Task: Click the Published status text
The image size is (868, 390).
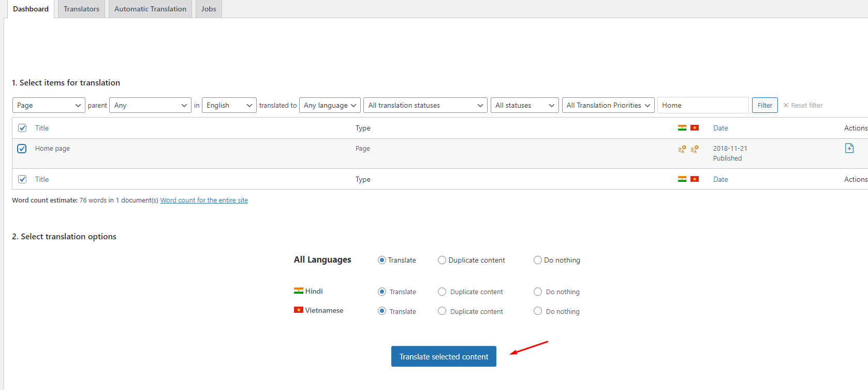Action: pyautogui.click(x=727, y=158)
